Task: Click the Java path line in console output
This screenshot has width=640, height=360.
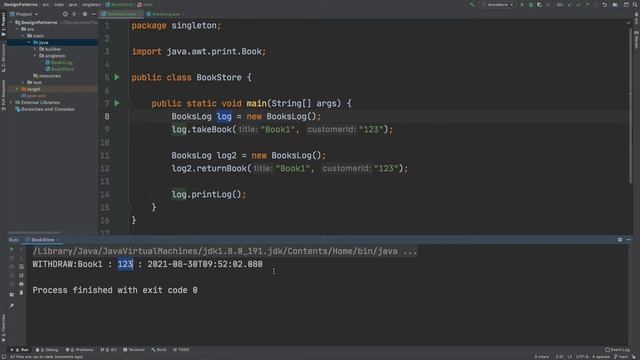Action: [225, 251]
